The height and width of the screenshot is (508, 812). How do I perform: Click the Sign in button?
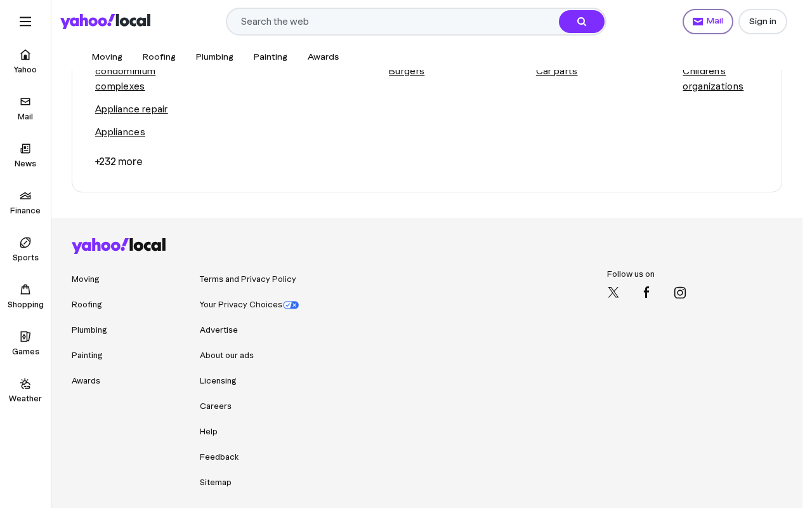click(x=763, y=22)
